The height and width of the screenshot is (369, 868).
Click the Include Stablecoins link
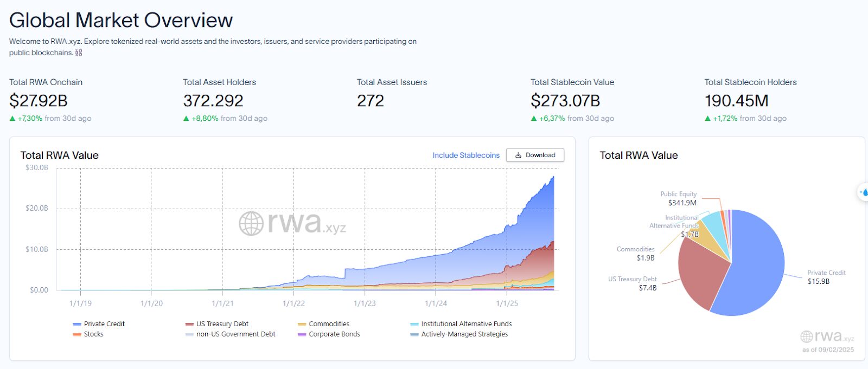coord(466,155)
